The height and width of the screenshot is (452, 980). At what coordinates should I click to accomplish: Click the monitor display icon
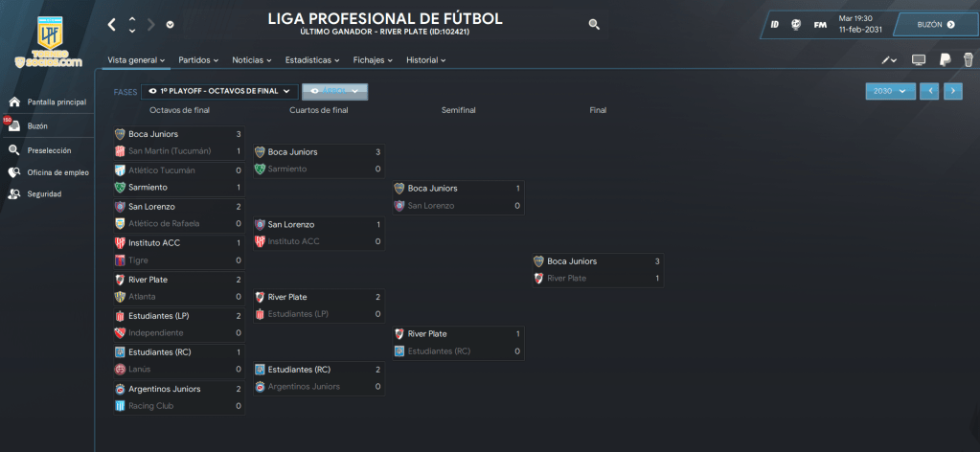pyautogui.click(x=918, y=59)
